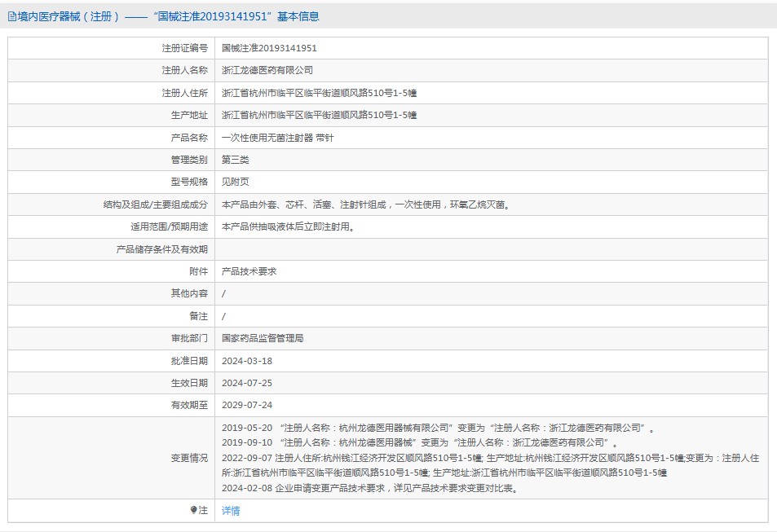The image size is (777, 532).
Task: Click the 注册人住所 address value
Action: click(x=319, y=93)
